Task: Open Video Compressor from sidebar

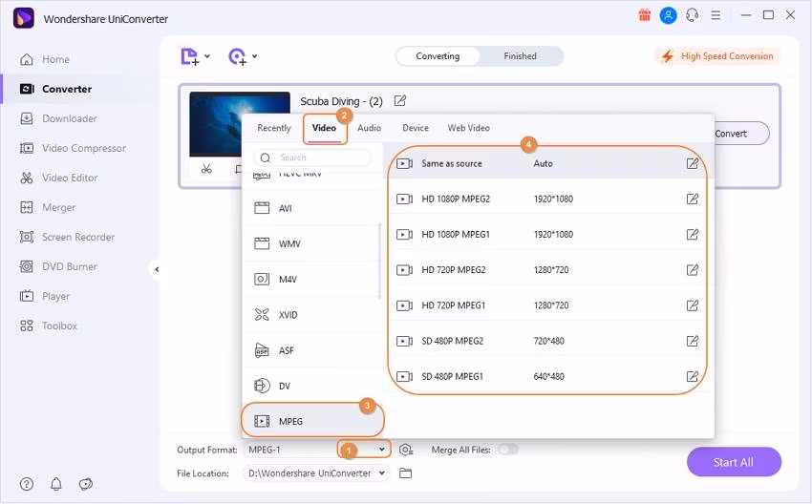Action: pyautogui.click(x=73, y=148)
